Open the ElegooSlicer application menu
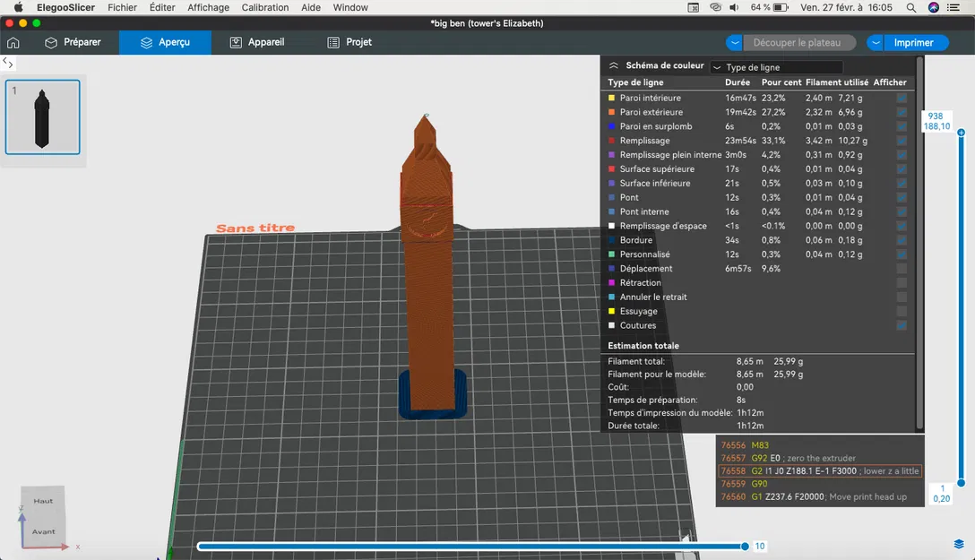 point(65,7)
